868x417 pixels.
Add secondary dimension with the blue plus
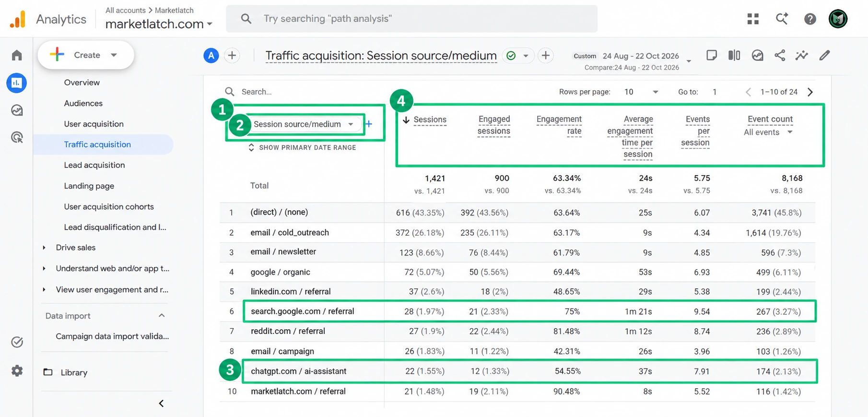368,124
